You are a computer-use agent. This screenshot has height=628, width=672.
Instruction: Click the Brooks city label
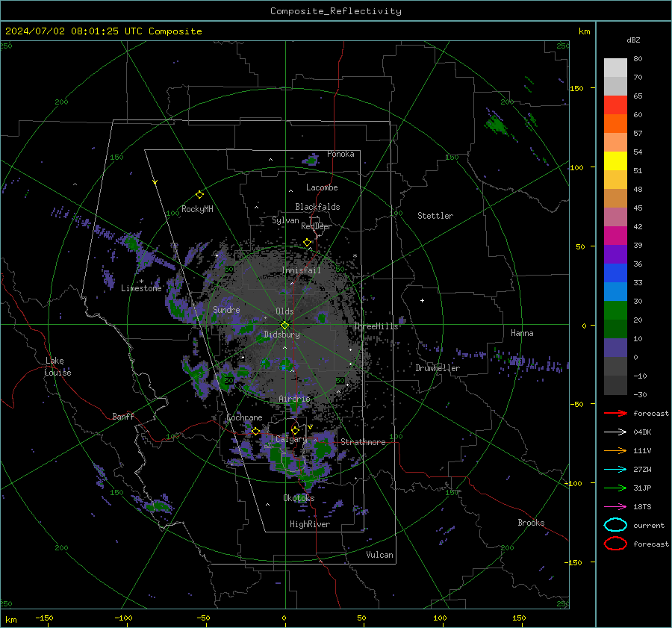pyautogui.click(x=531, y=523)
